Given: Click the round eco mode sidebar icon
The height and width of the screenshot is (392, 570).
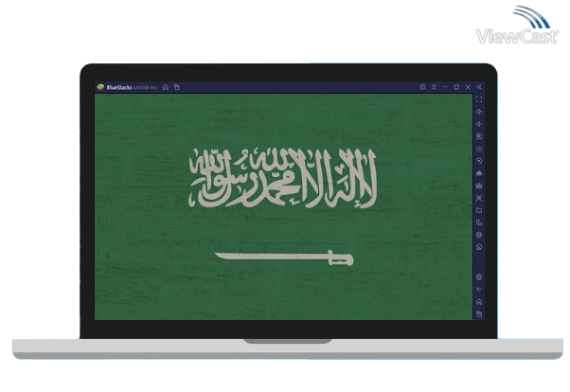Looking at the screenshot, I should [479, 247].
